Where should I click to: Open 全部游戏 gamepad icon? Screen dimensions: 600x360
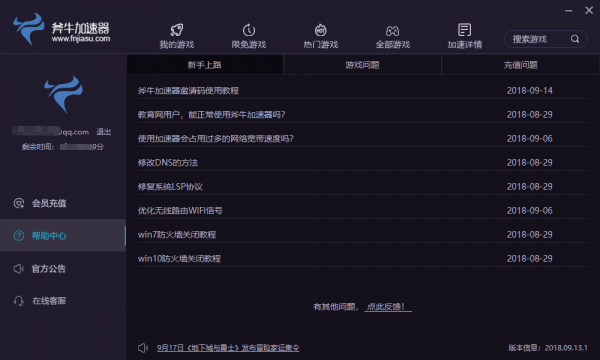point(393,30)
